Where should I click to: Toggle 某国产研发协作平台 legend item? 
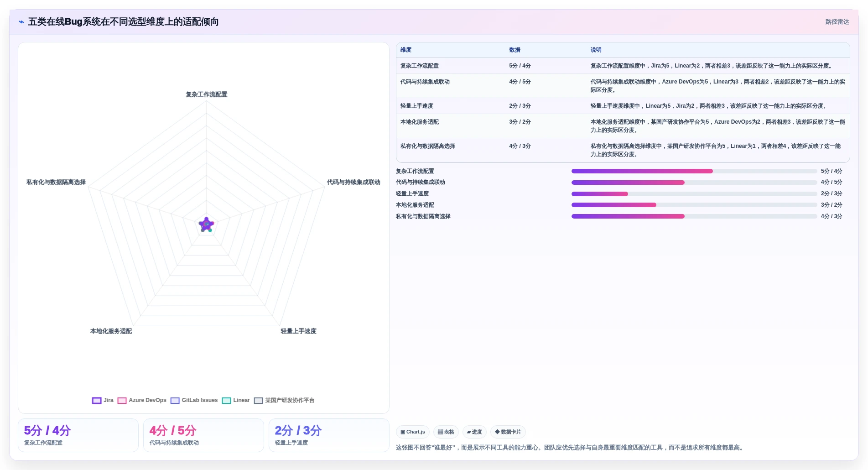tap(284, 401)
